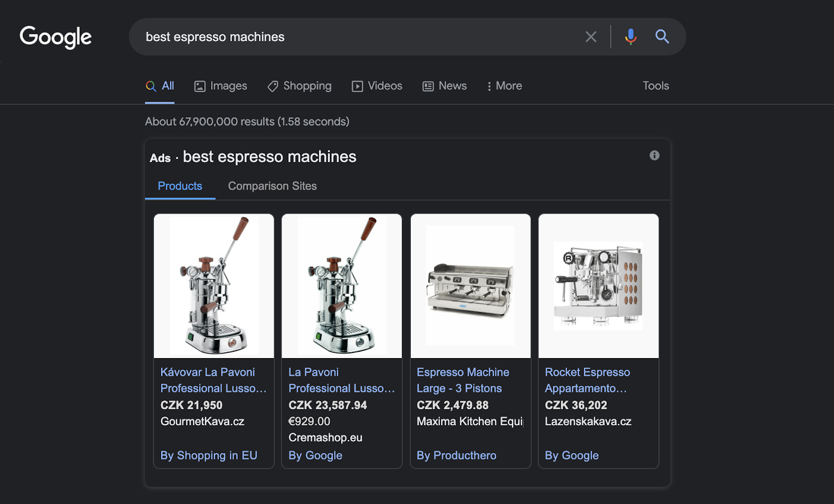Open the News results tab
The image size is (834, 504).
(445, 86)
